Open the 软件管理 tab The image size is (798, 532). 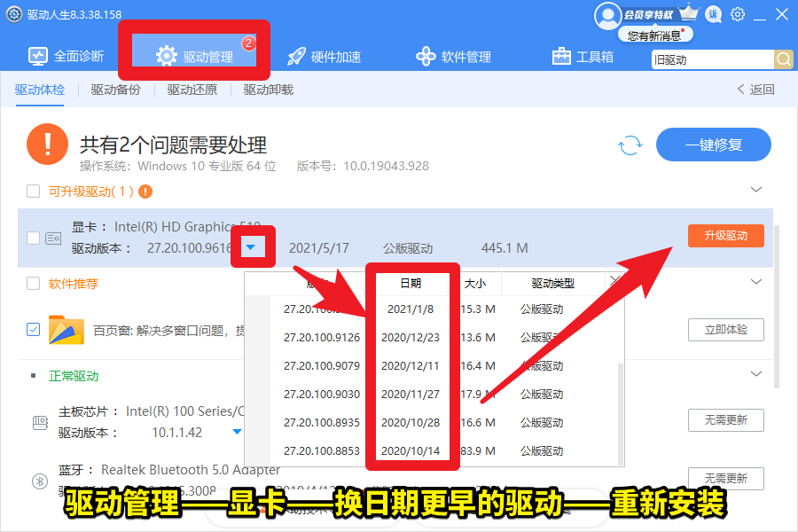click(453, 57)
